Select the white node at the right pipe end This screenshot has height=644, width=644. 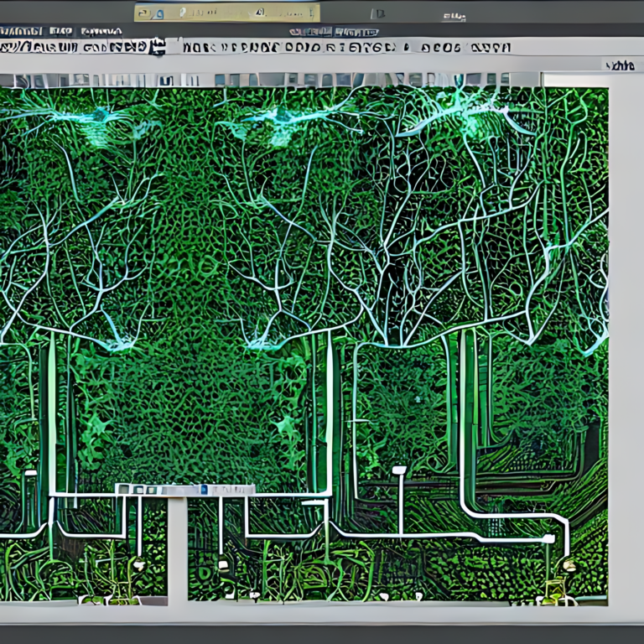[x=548, y=538]
